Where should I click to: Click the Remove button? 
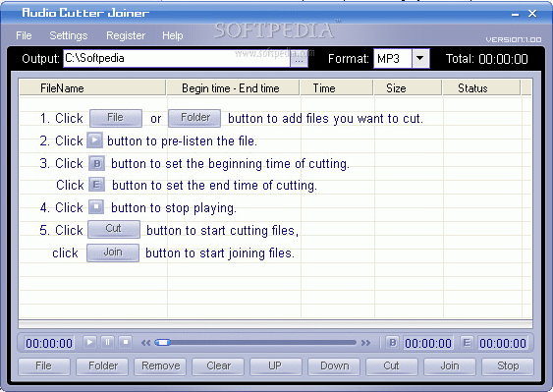pyautogui.click(x=160, y=366)
